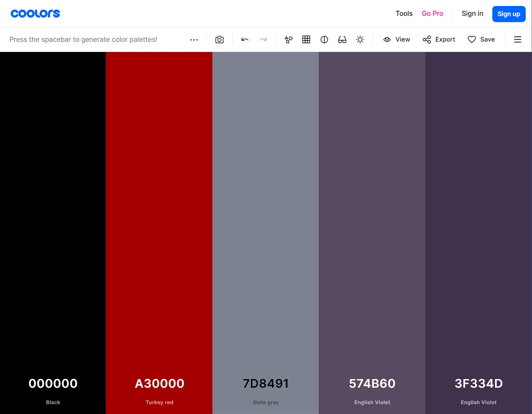The width and height of the screenshot is (532, 414).
Task: Open the shapes palette visualizer icon
Action: [288, 40]
